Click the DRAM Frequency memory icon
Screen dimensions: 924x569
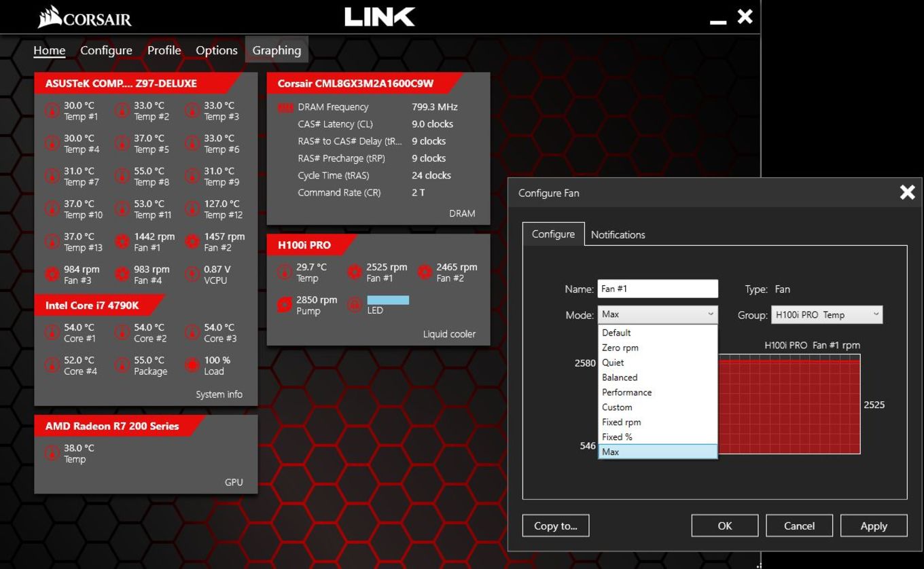pos(285,107)
